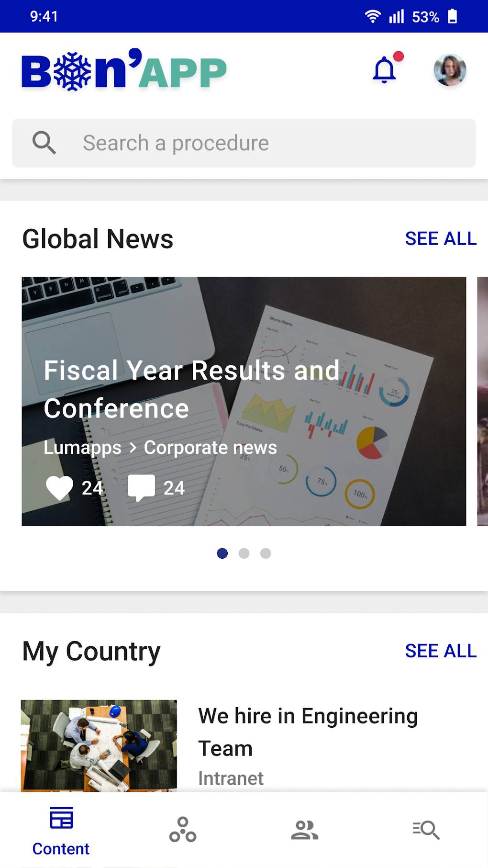Go to the second carousel slide dot

[x=244, y=553]
